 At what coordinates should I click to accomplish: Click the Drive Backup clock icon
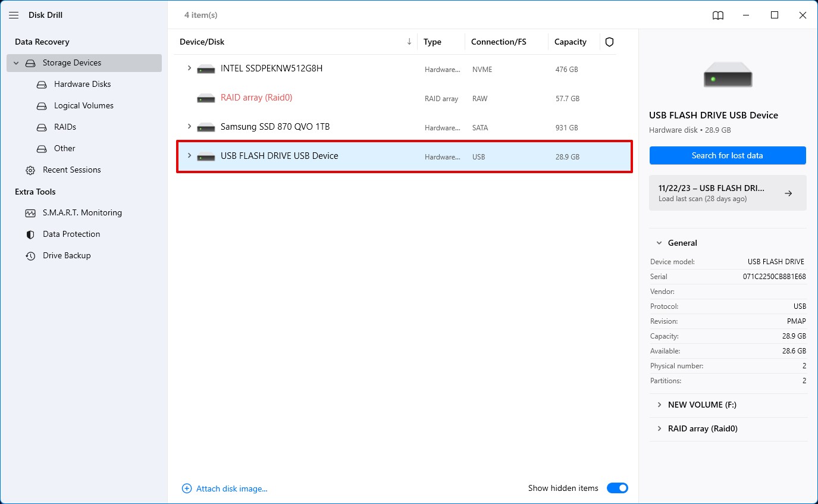(30, 256)
